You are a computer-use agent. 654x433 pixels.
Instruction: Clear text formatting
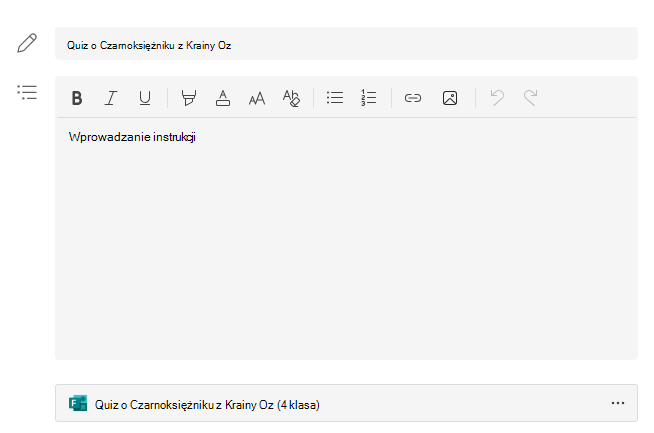pyautogui.click(x=291, y=98)
